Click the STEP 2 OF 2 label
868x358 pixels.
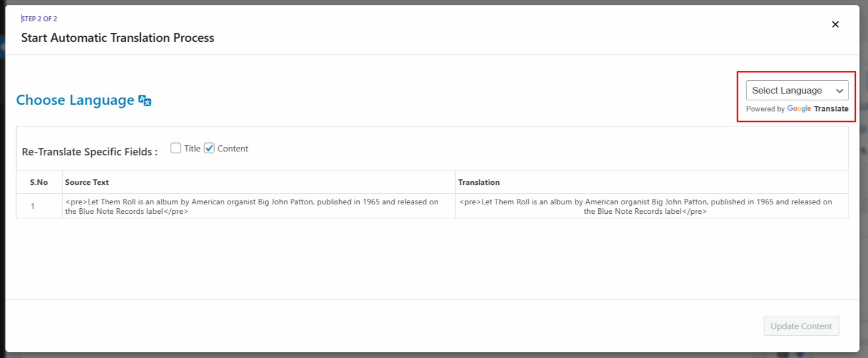[39, 19]
